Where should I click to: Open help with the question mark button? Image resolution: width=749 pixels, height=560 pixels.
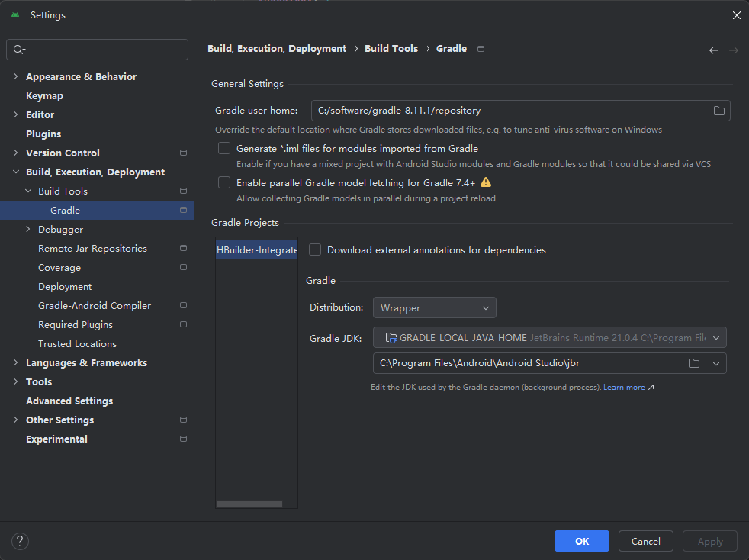click(x=20, y=541)
